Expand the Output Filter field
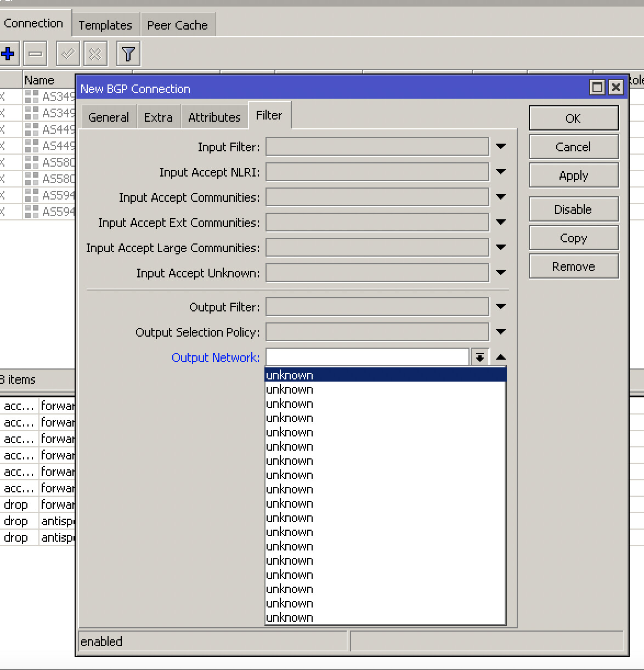644x670 pixels. click(500, 306)
